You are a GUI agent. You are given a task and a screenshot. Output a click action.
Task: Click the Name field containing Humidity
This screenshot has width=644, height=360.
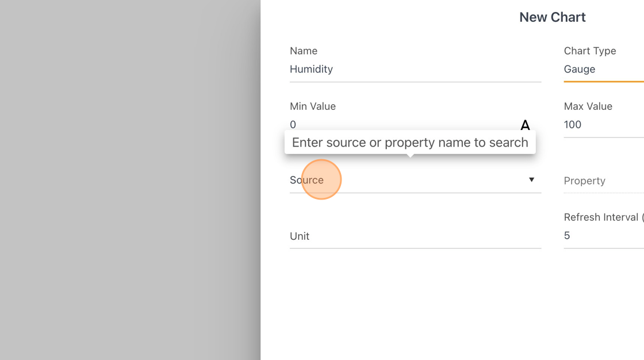click(x=415, y=69)
